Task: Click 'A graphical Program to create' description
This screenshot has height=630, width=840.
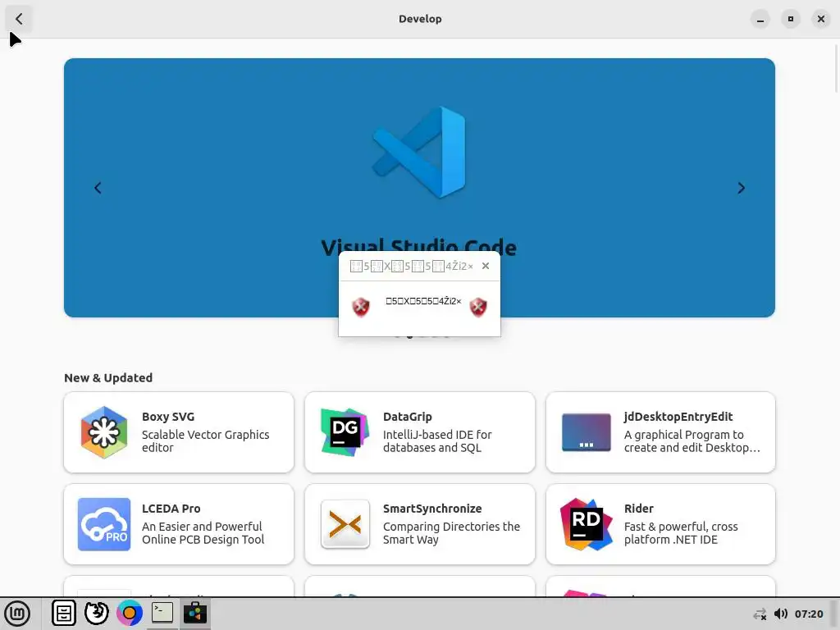Action: point(692,441)
